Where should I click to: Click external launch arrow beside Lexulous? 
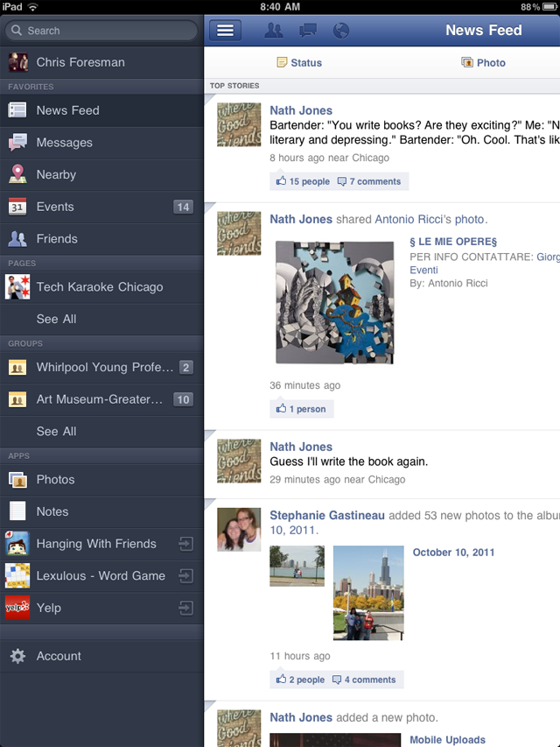pos(185,576)
